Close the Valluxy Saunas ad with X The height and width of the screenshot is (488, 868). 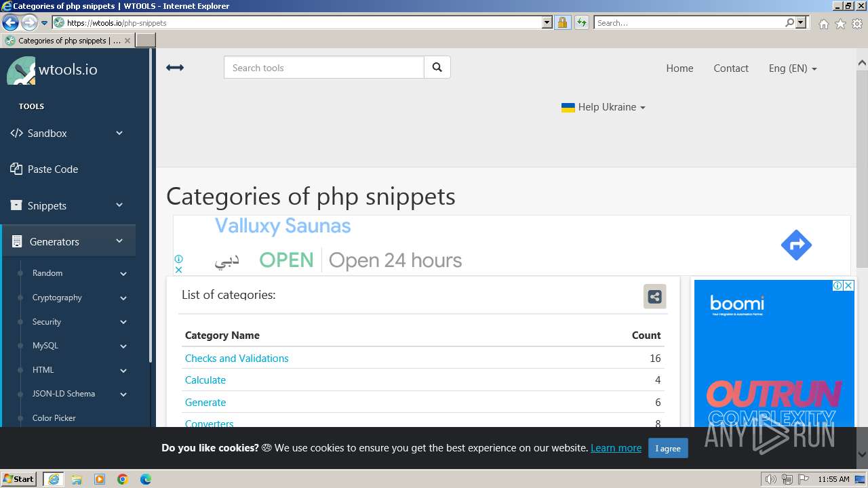(x=178, y=269)
